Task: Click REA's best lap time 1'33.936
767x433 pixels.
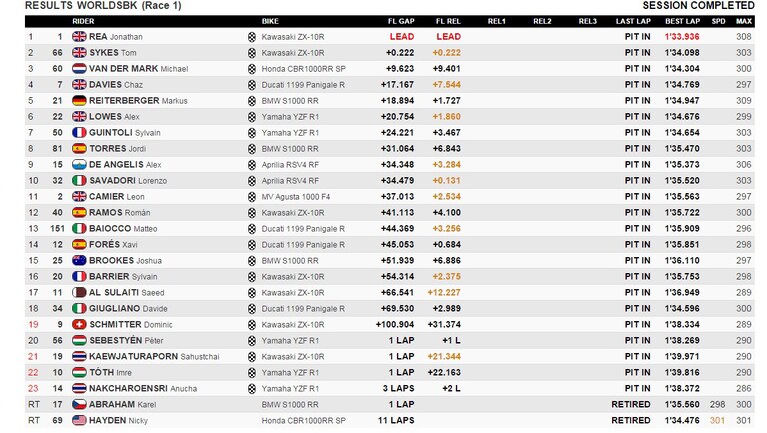Action: [x=682, y=37]
